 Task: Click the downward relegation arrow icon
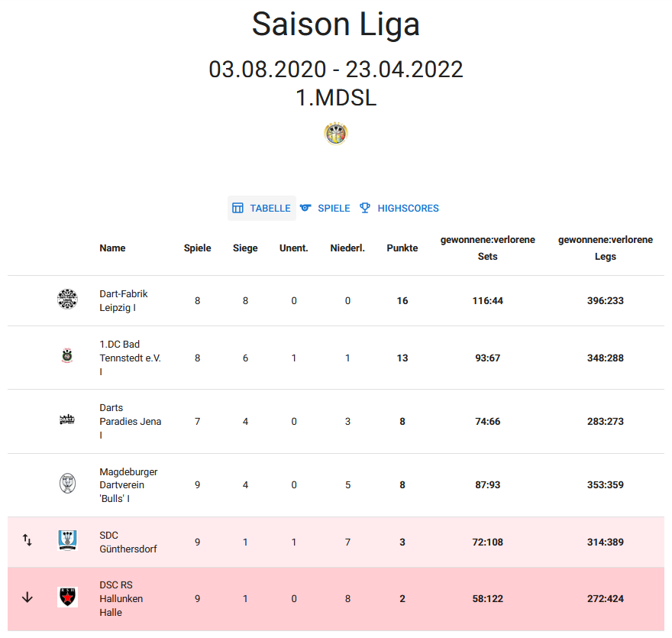pyautogui.click(x=27, y=598)
